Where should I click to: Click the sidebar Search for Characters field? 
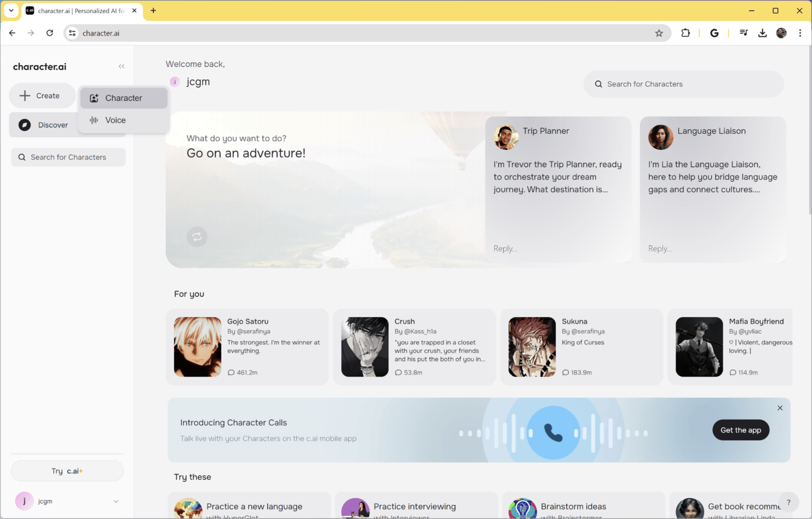click(68, 157)
